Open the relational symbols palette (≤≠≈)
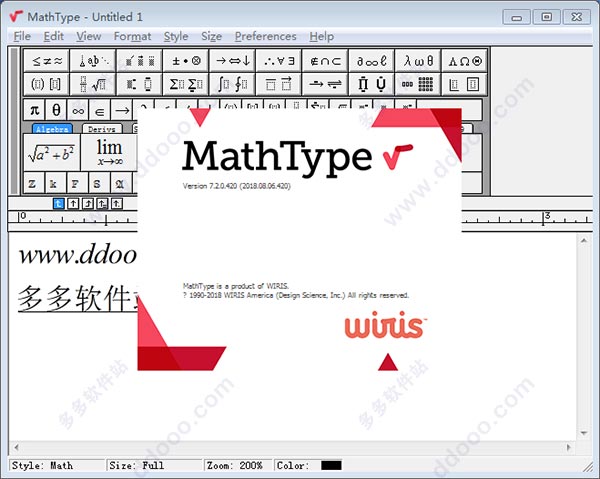This screenshot has height=479, width=600. tap(46, 60)
